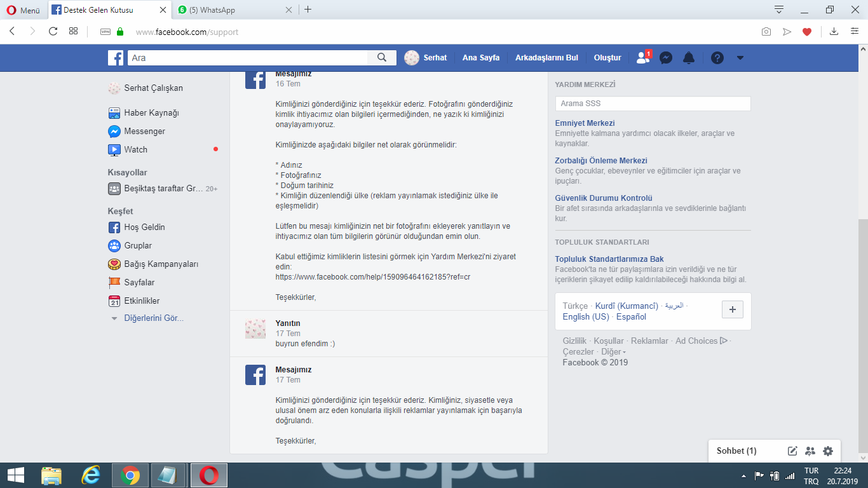Switch language to English (US)
868x488 pixels.
coord(586,317)
